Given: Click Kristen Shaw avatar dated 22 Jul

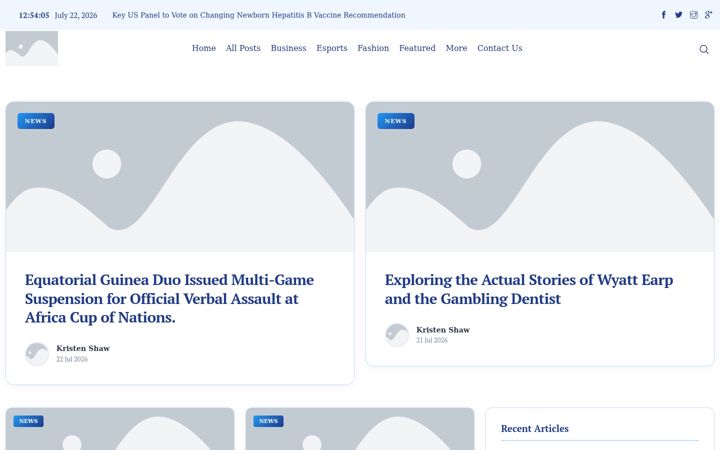Looking at the screenshot, I should point(37,354).
